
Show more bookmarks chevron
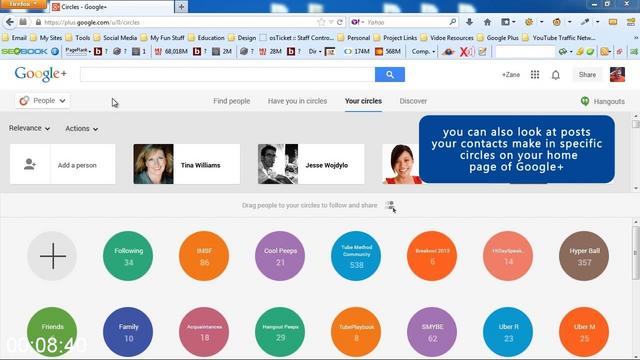coord(636,38)
